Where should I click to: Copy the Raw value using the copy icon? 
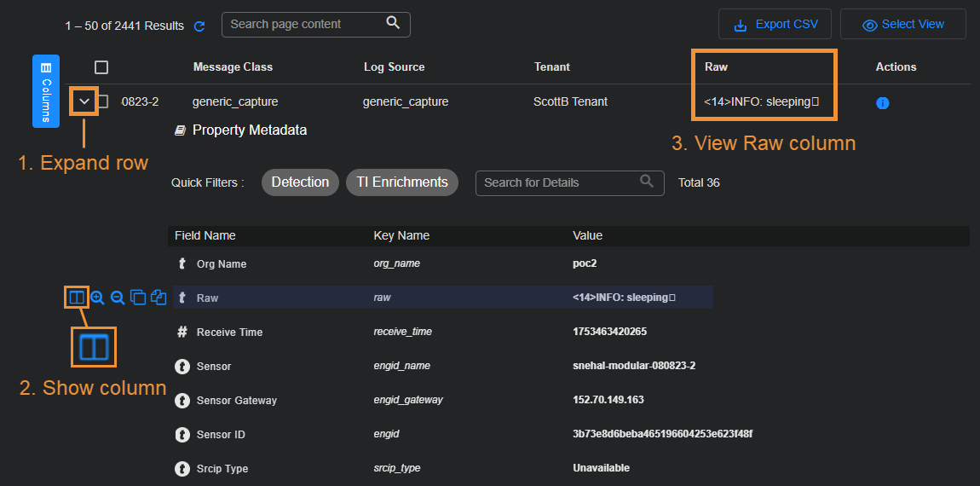click(138, 298)
